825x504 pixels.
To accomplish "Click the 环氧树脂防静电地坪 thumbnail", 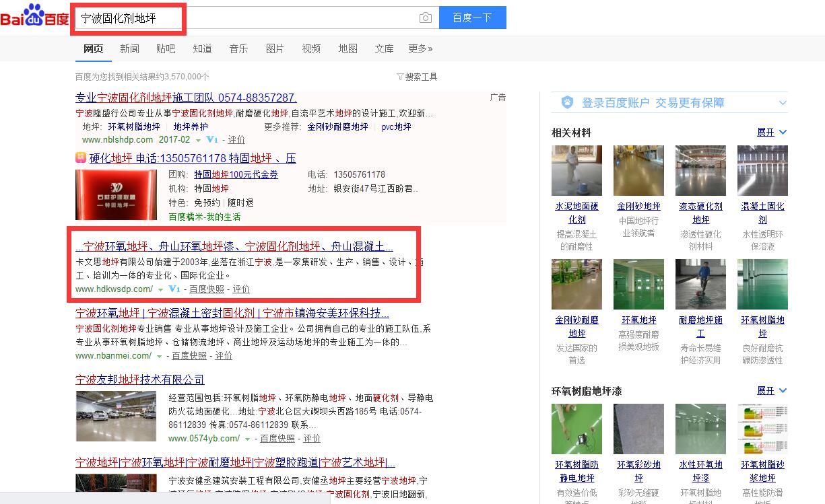I will (576, 429).
